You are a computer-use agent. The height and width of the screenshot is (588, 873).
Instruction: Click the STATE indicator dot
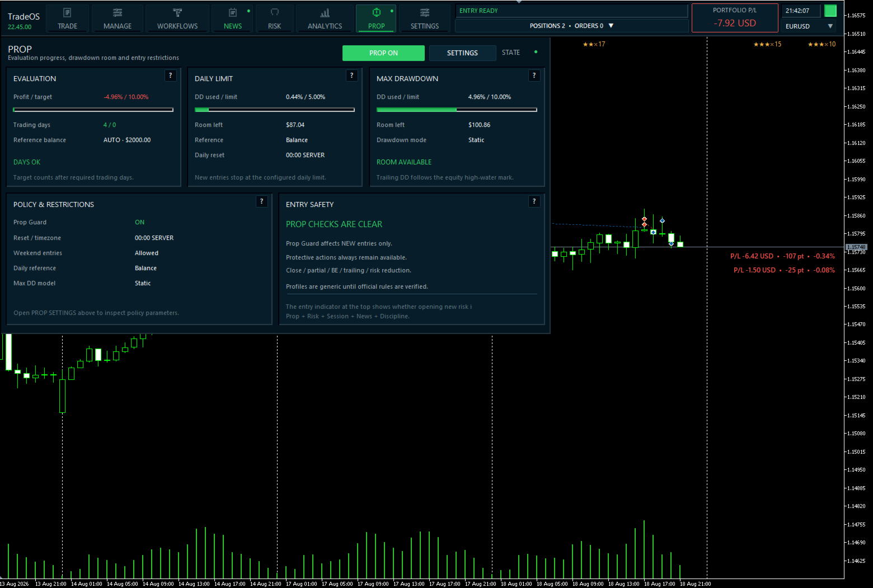click(x=536, y=52)
